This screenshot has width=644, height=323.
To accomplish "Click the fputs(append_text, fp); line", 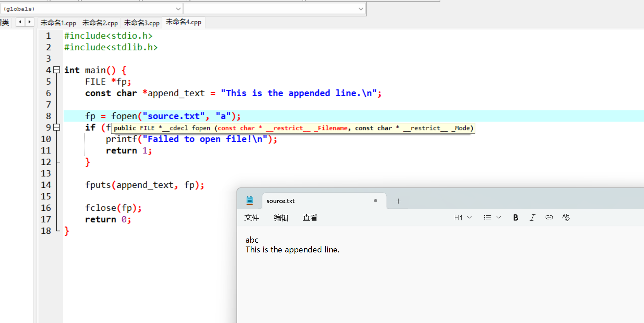I will 145,185.
